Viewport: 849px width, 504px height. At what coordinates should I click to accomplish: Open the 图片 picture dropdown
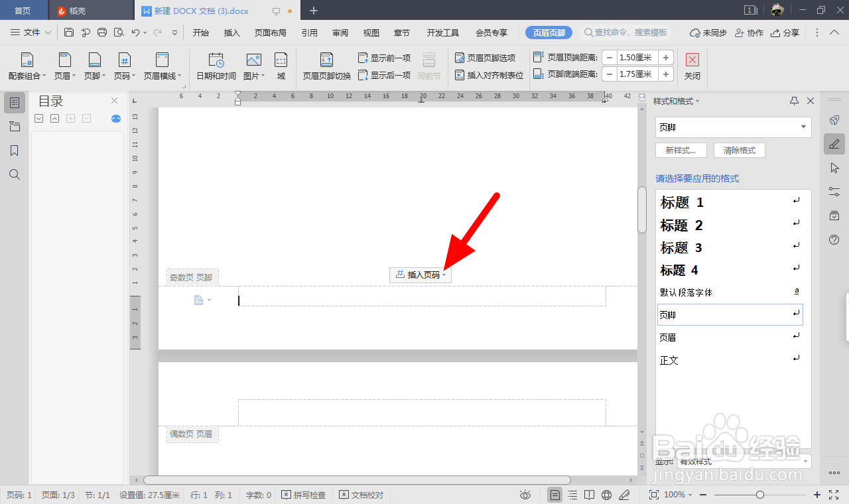point(254,67)
